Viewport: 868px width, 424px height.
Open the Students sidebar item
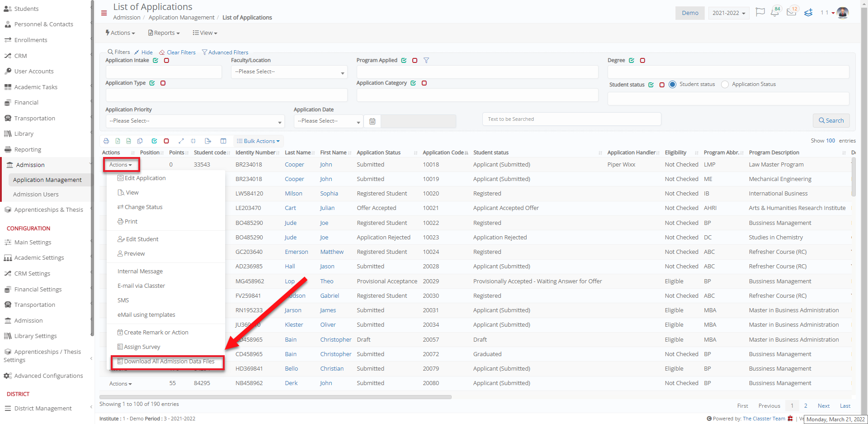(x=26, y=9)
